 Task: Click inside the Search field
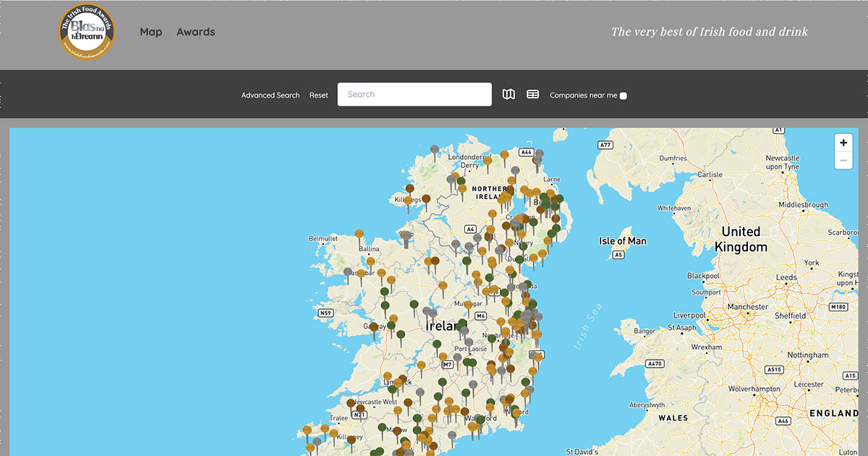tap(414, 94)
